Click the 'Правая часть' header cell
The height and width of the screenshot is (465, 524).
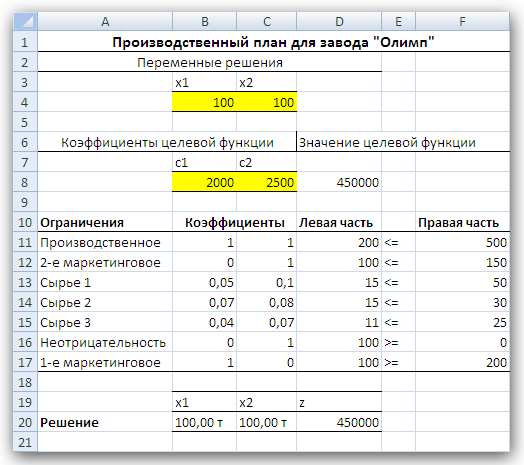click(463, 222)
